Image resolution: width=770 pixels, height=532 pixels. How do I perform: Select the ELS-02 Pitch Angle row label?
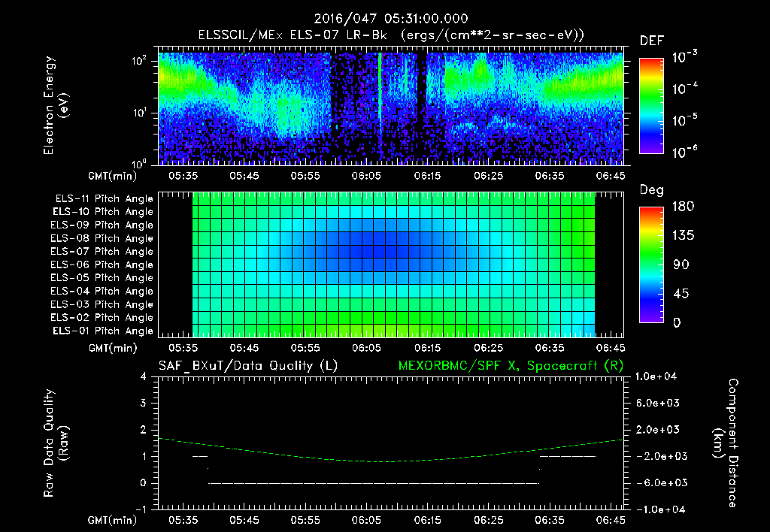[x=102, y=318]
